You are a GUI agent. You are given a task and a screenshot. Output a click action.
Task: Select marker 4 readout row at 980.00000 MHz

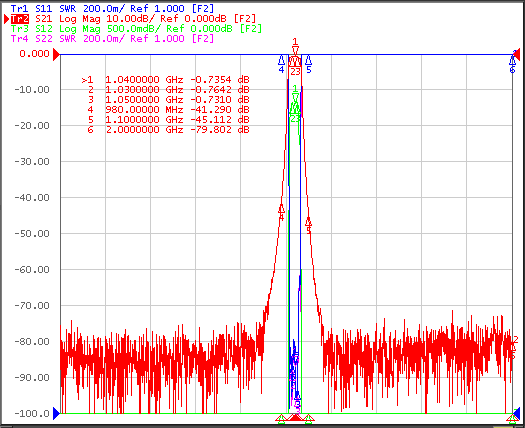tap(165, 110)
